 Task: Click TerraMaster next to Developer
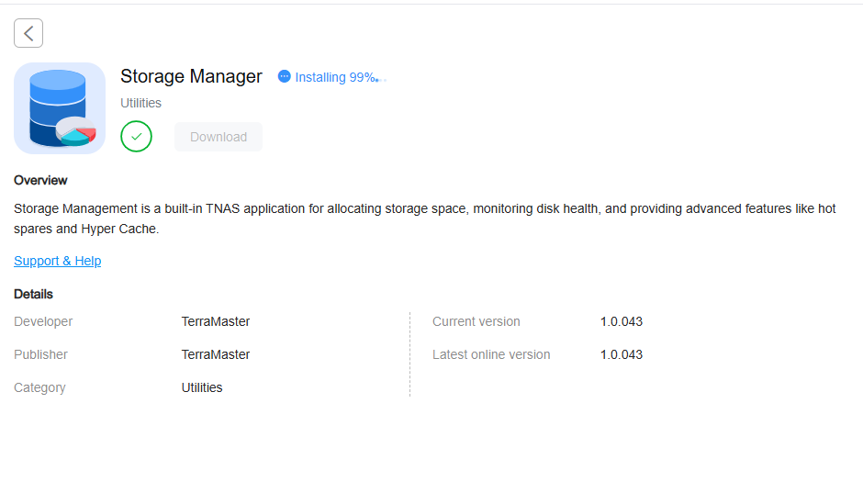[216, 321]
